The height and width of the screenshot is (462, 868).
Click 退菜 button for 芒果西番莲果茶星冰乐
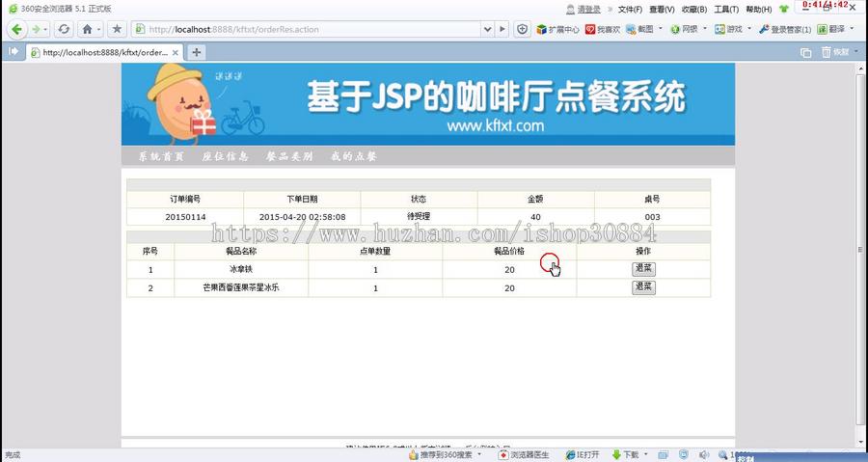[643, 287]
